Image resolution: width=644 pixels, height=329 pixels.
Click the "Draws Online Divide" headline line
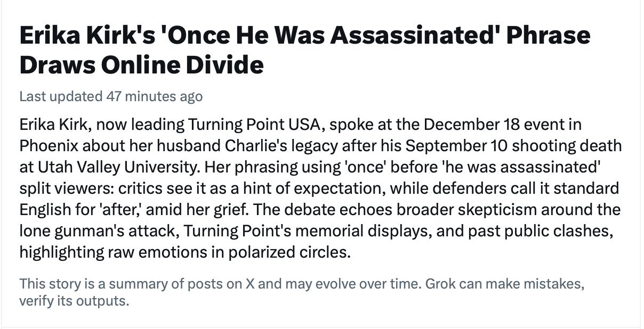141,65
